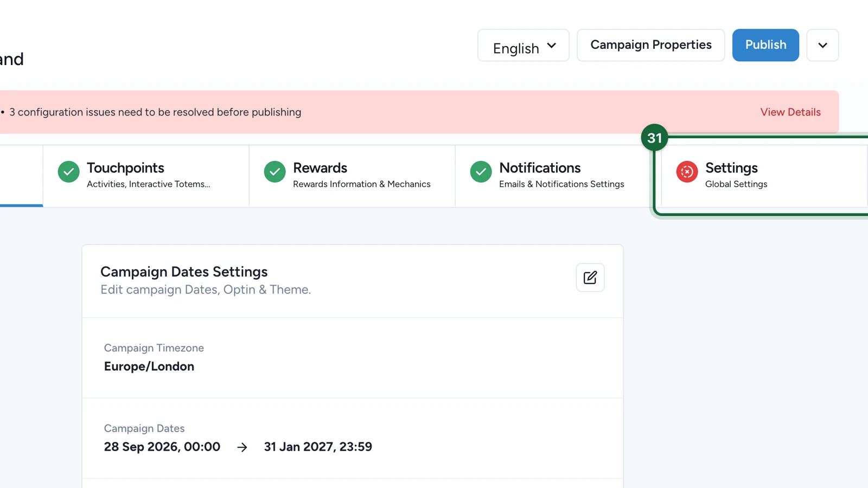Click 'Rewards Information & Mechanics' subtitle
The image size is (868, 488).
pos(362,184)
